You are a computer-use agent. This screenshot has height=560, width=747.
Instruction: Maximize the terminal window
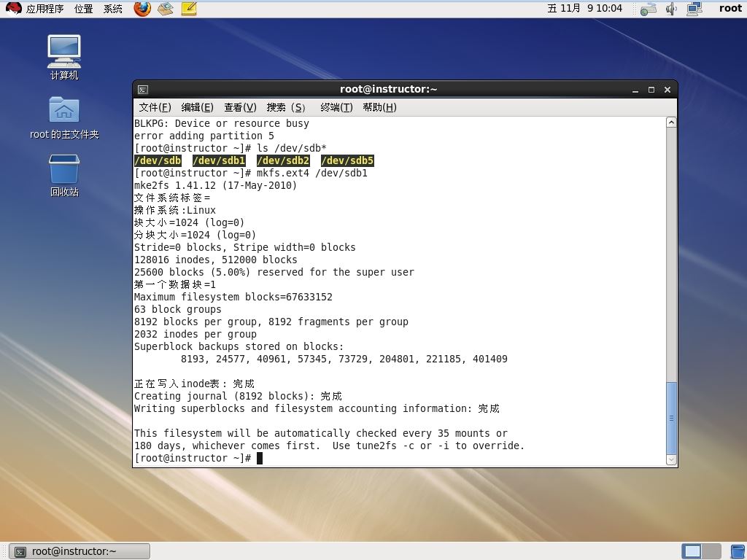pos(651,90)
